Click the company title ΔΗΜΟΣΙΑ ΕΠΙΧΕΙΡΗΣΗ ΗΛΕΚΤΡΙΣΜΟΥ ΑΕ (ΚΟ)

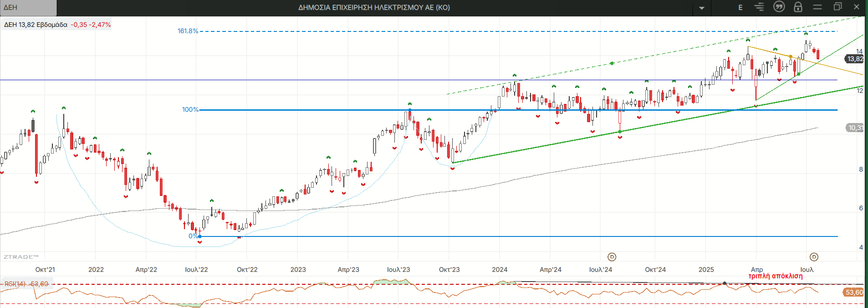pyautogui.click(x=374, y=7)
